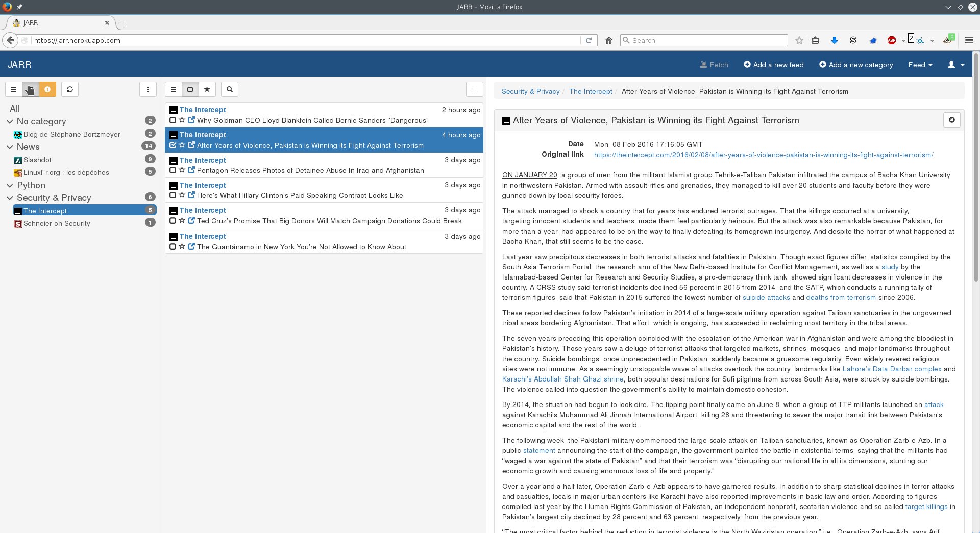Image resolution: width=980 pixels, height=533 pixels.
Task: Open the Feed dropdown in navbar
Action: point(920,65)
